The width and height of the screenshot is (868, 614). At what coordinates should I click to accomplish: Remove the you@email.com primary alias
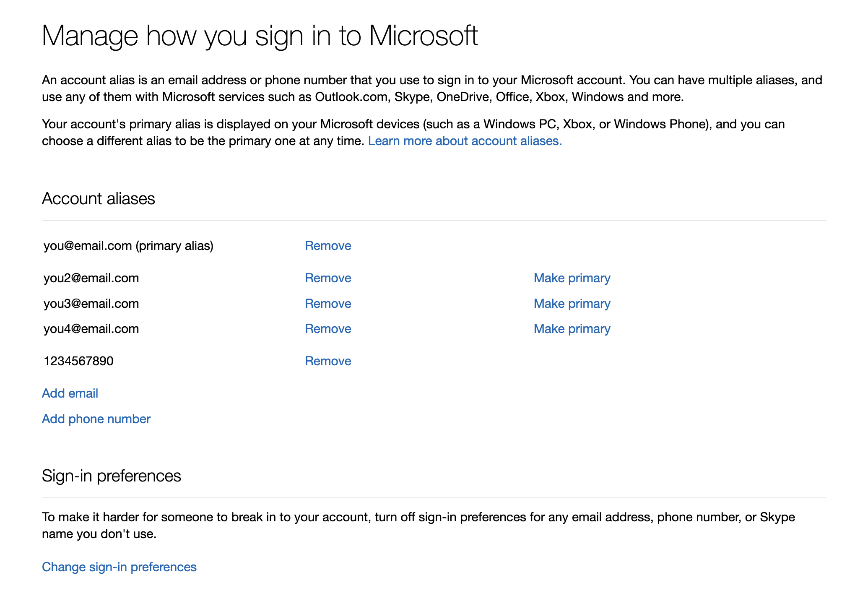pyautogui.click(x=328, y=246)
